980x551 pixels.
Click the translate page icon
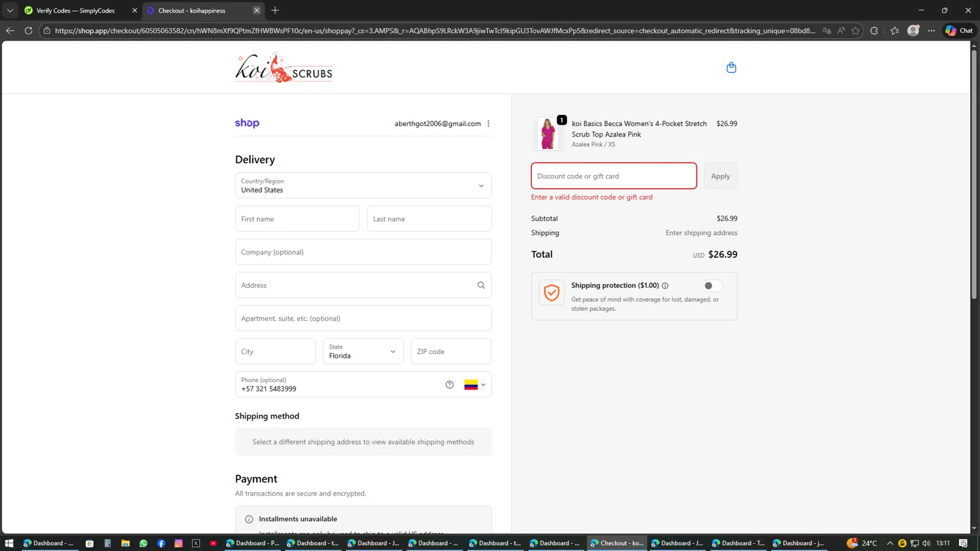click(826, 31)
